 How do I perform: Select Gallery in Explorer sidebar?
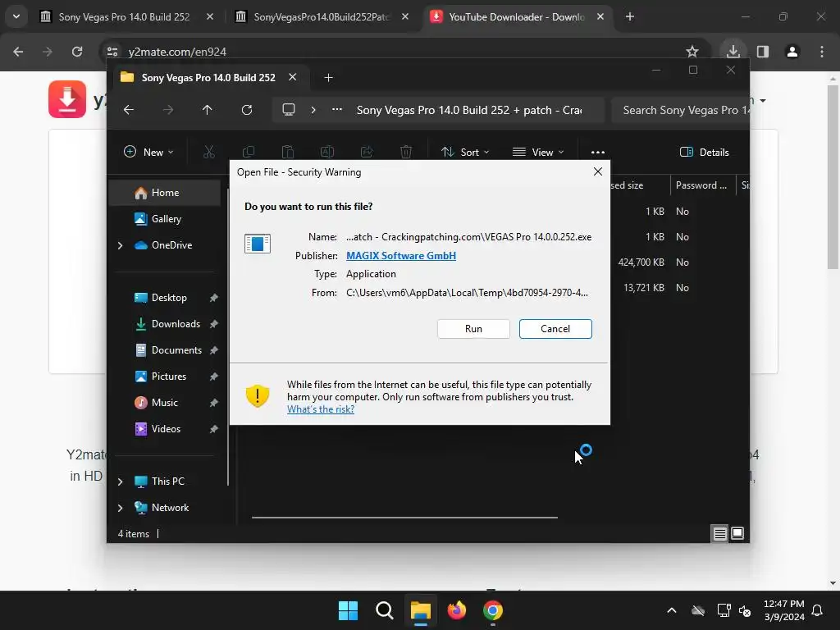pos(166,219)
